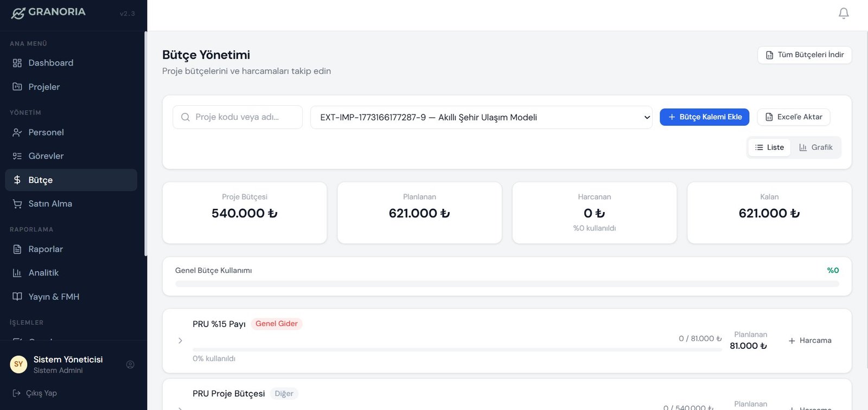Switch to Grafik view
Image resolution: width=868 pixels, height=410 pixels.
click(x=816, y=148)
